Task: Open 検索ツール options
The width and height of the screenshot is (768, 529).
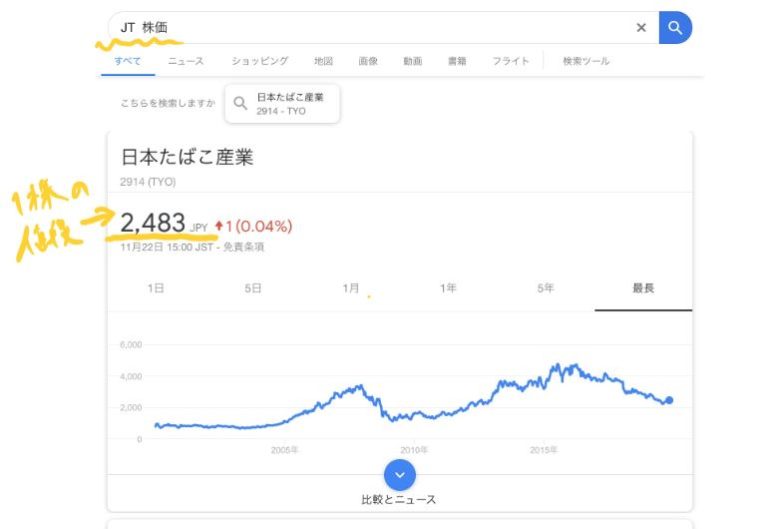Action: pyautogui.click(x=586, y=61)
